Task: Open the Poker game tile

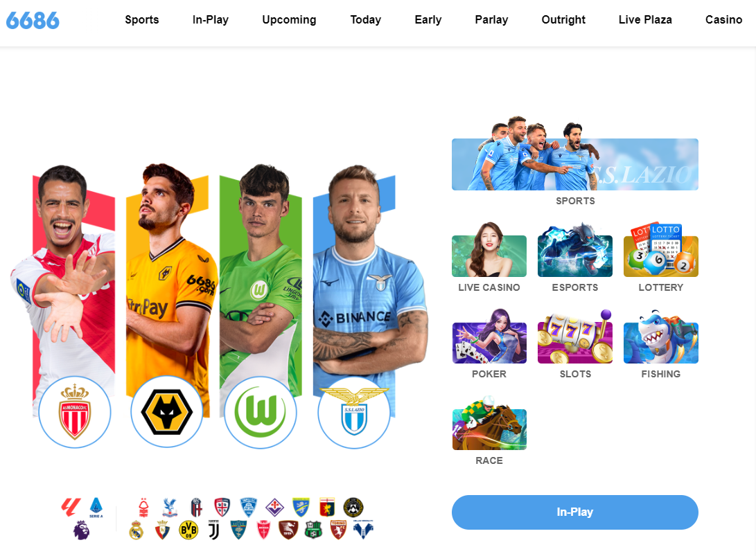Action: tap(489, 337)
